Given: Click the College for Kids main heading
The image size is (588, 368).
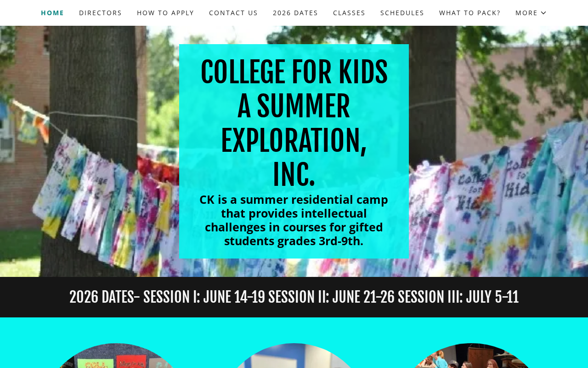Looking at the screenshot, I should (x=294, y=123).
